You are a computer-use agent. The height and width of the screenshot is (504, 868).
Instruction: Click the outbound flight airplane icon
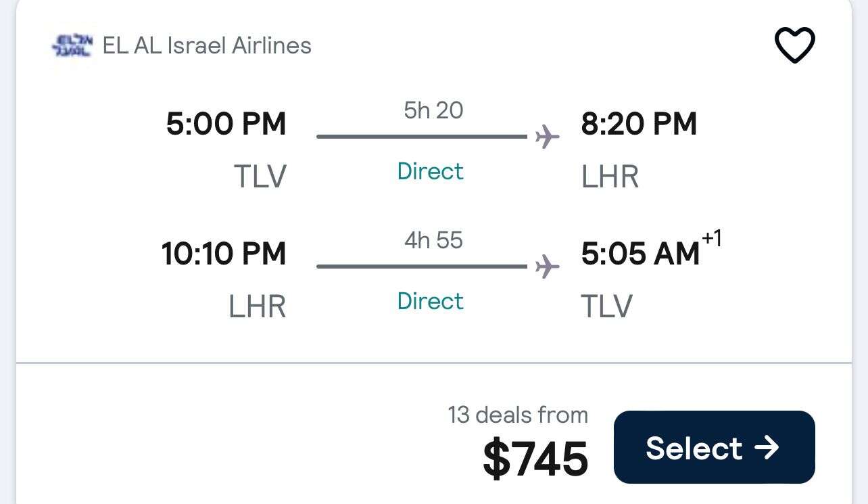(x=547, y=137)
